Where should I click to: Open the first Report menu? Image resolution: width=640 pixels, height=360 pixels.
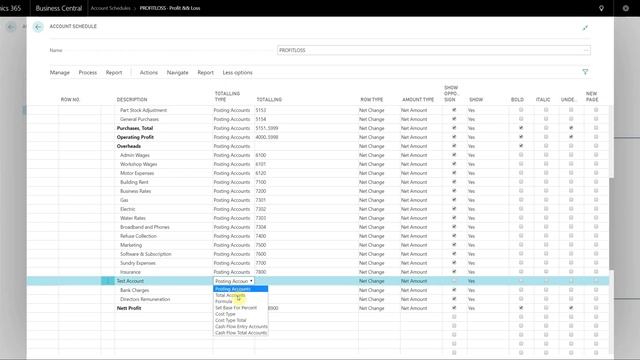(114, 72)
